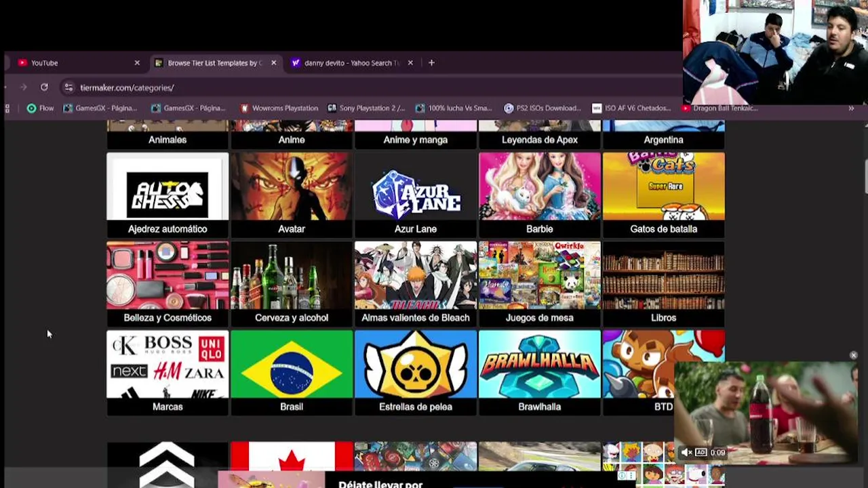Image resolution: width=868 pixels, height=488 pixels.
Task: Open the Azur Lane category thumbnail
Action: click(x=416, y=186)
